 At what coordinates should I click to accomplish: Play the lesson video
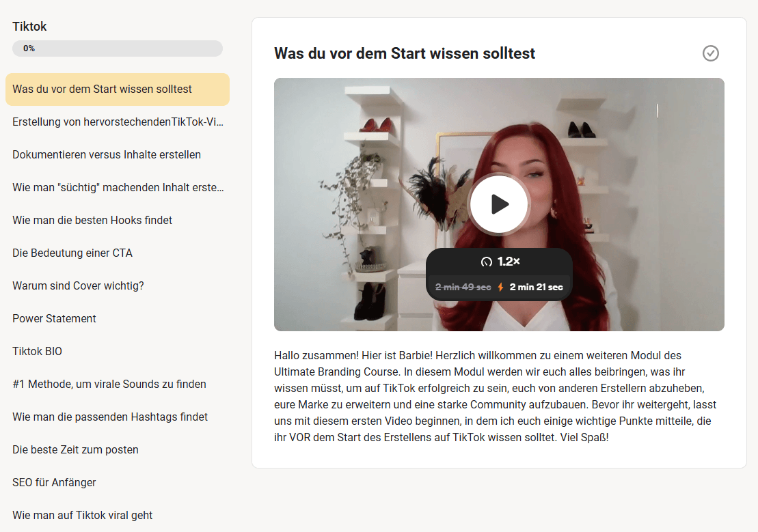(499, 204)
